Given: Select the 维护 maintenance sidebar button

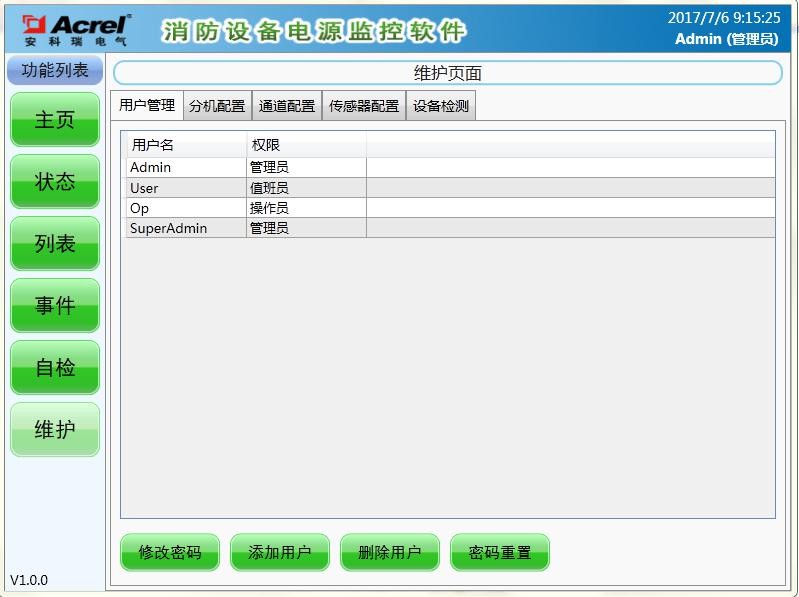Looking at the screenshot, I should pyautogui.click(x=55, y=429).
